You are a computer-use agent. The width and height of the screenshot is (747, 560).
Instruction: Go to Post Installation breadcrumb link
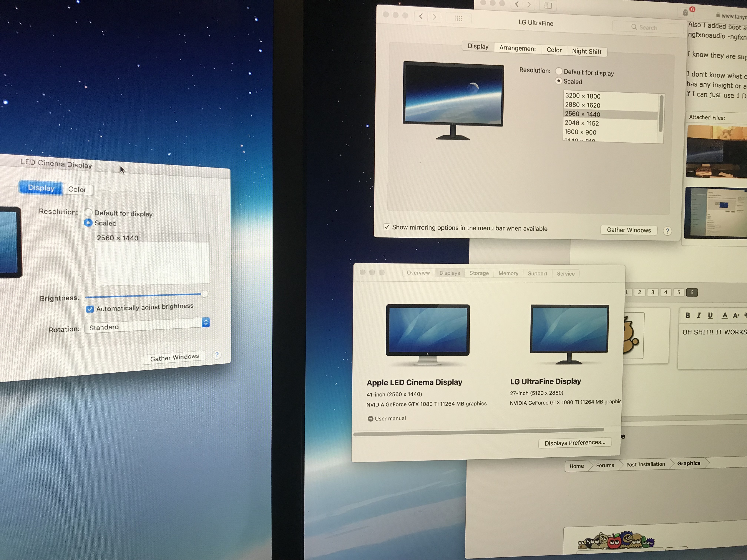[x=645, y=464]
